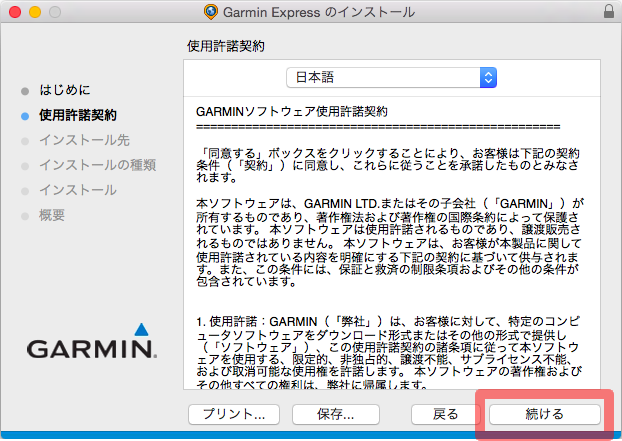The height and width of the screenshot is (441, 622).
Task: Click the clause 1. 使用許諾 paragraph
Action: 389,353
